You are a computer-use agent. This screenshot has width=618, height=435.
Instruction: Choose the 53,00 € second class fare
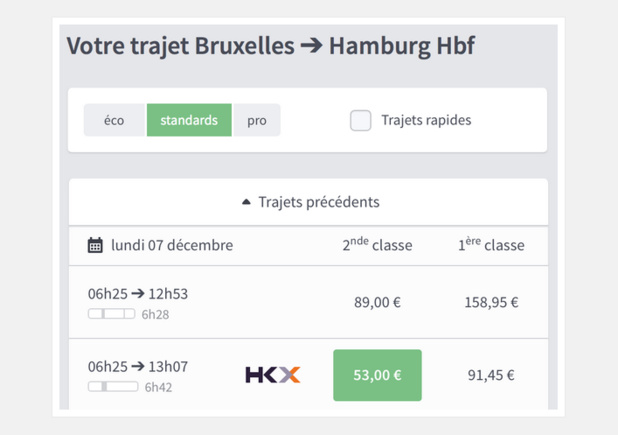pos(377,375)
